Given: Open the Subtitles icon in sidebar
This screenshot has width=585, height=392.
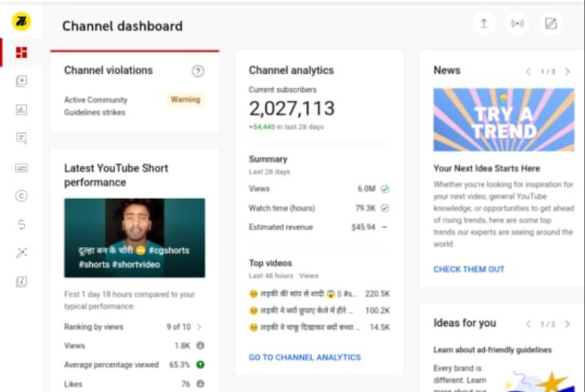Looking at the screenshot, I should point(22,168).
